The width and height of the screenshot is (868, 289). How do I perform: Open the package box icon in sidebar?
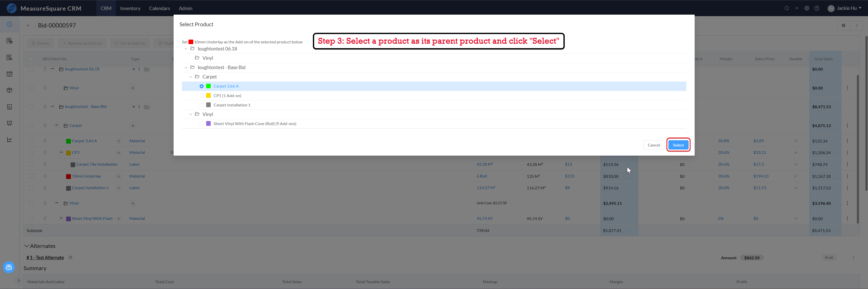click(9, 90)
